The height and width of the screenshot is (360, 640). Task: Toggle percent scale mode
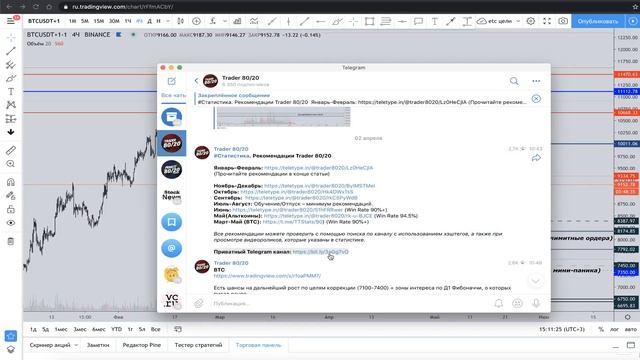tap(601, 329)
